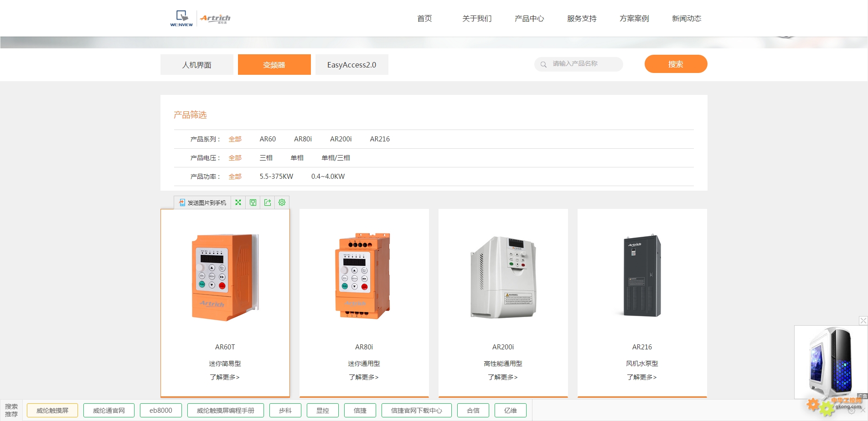Switch to EasyAccess2.0 tab

point(352,64)
